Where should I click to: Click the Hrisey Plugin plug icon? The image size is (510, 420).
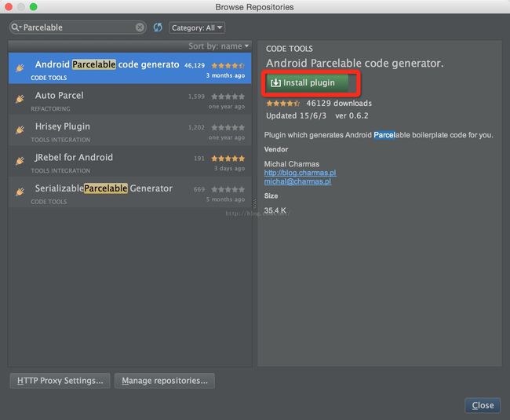(20, 130)
